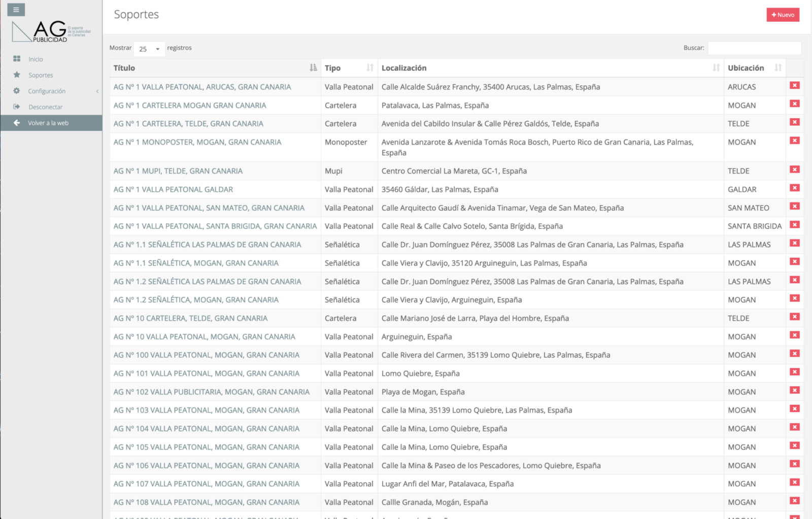Open Inicio in the sidebar
Viewport: 812px width, 519px height.
point(36,59)
